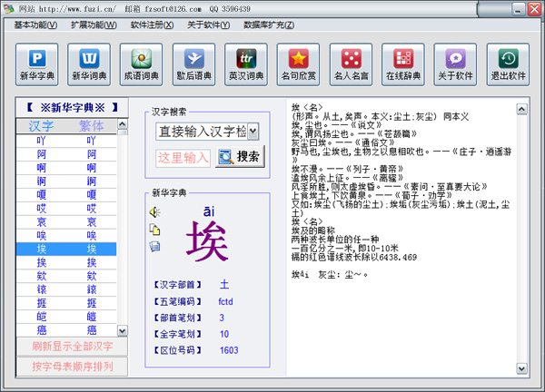This screenshot has height=392, width=545.
Task: Click the 汉字 column header
Action: (x=41, y=126)
